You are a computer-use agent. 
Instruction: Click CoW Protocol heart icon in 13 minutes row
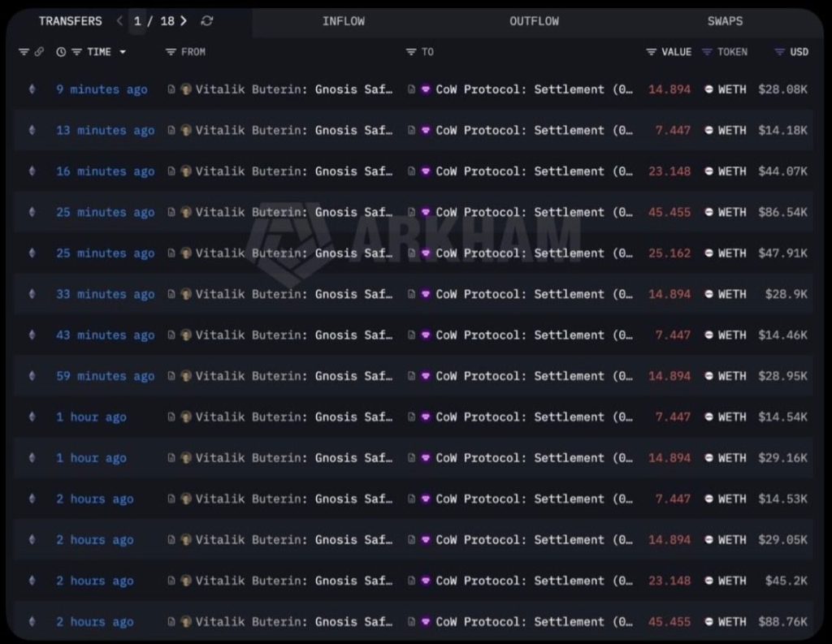[425, 131]
